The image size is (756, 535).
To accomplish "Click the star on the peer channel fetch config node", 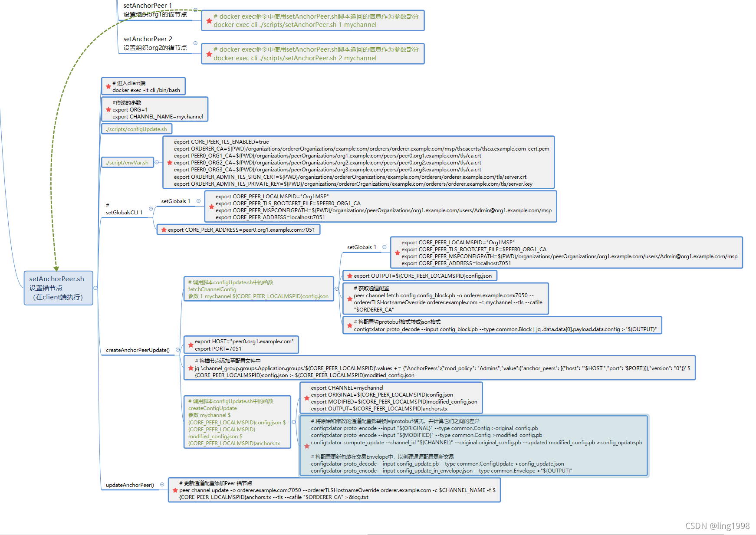I will tap(350, 299).
